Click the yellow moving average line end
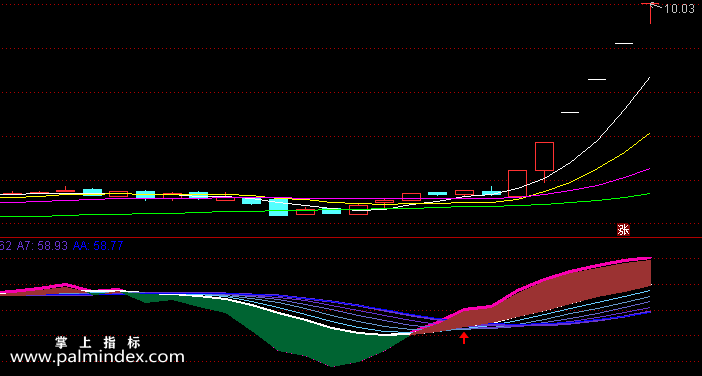 click(x=648, y=134)
